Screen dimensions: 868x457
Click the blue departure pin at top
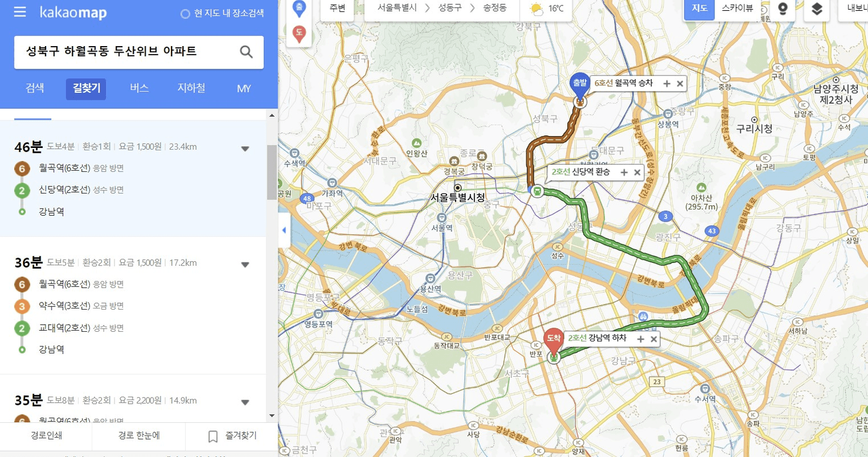(x=299, y=8)
